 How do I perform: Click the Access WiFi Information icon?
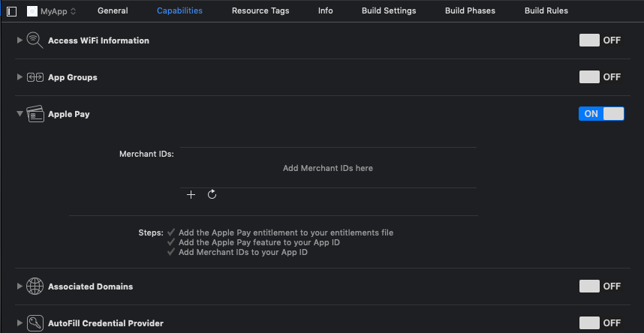[x=35, y=40]
